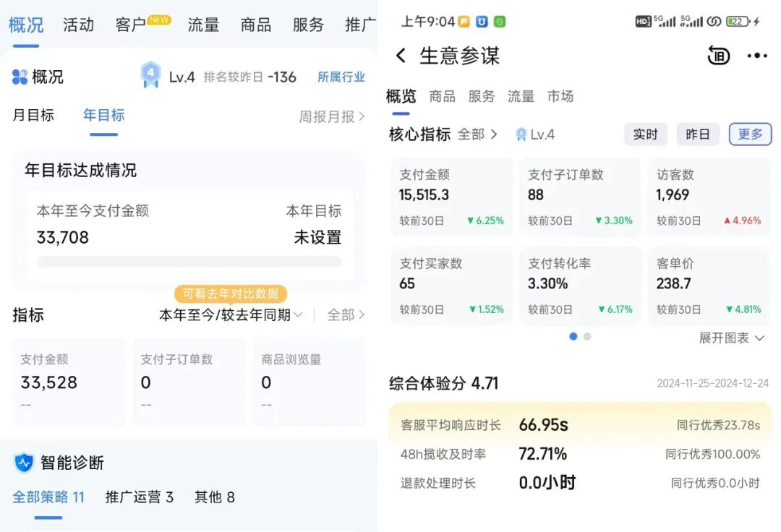Open the 客单价 238.7 card
This screenshot has width=781, height=532.
(x=708, y=286)
